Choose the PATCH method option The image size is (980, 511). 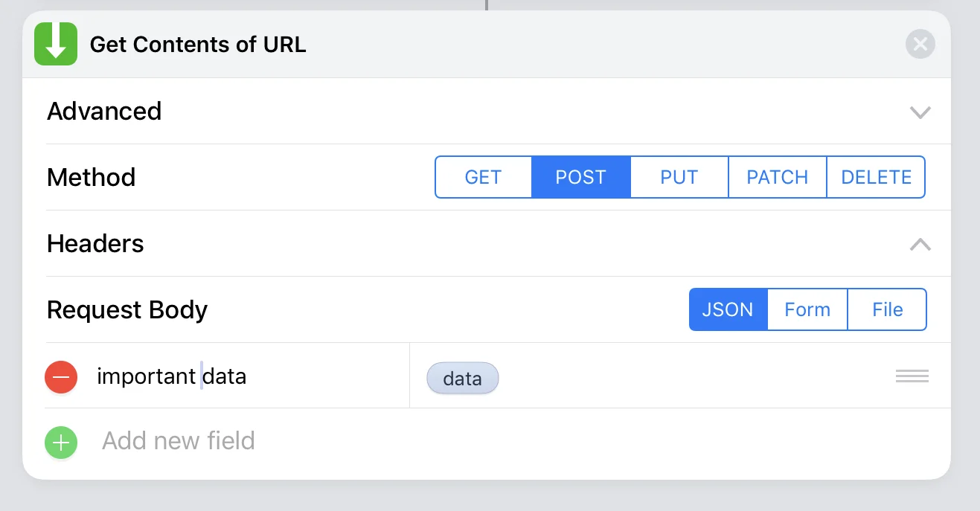click(x=778, y=177)
